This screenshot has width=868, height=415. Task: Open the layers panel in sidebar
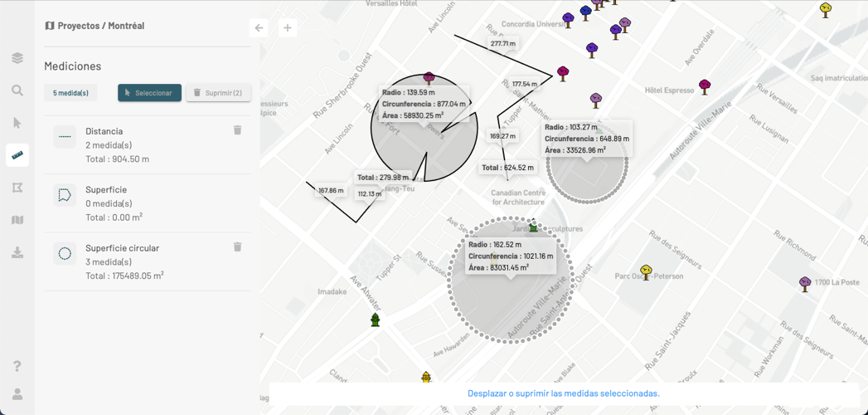click(x=17, y=58)
